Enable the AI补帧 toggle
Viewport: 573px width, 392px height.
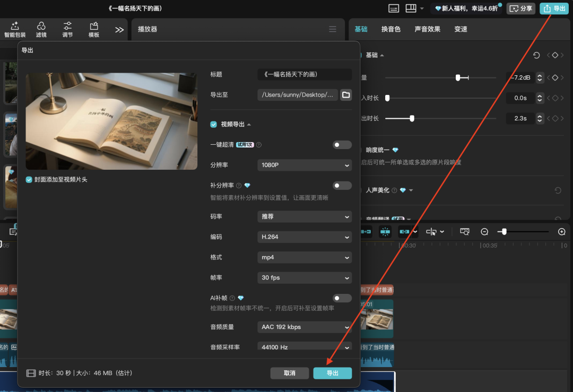(342, 298)
